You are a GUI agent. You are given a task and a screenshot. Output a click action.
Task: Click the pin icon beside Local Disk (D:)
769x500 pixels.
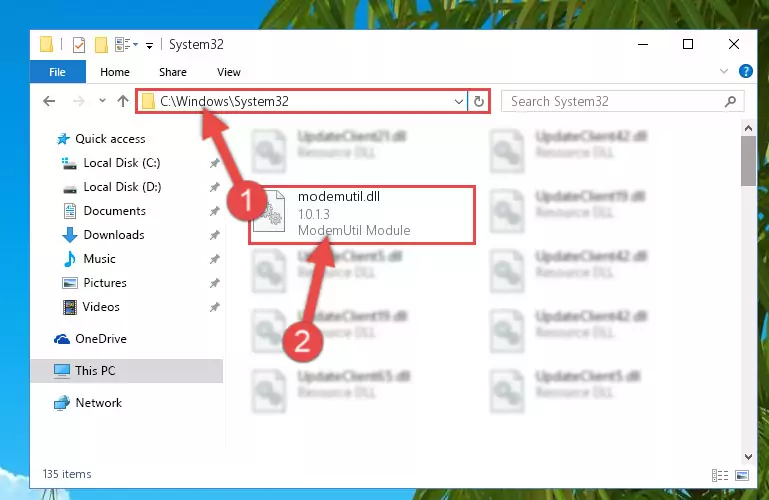click(214, 187)
